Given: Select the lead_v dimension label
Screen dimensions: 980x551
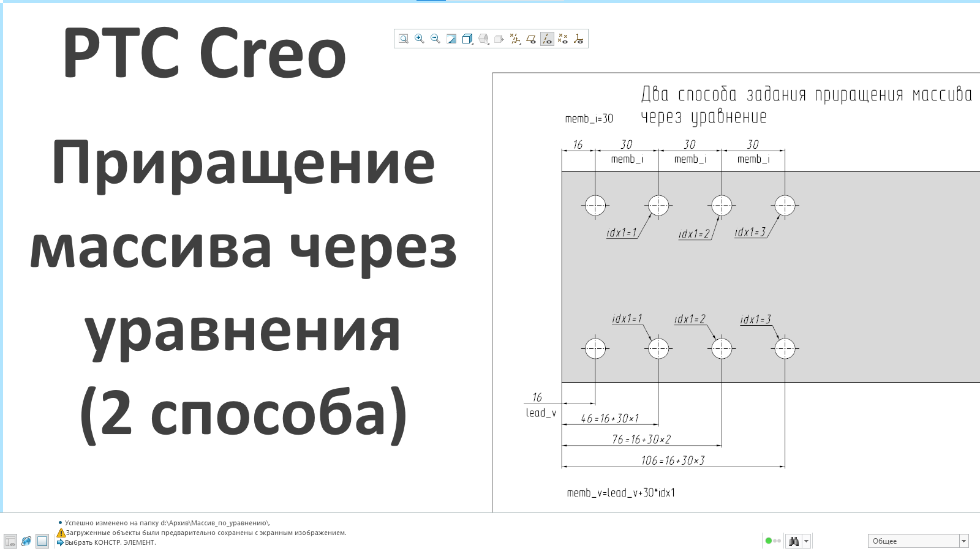Looking at the screenshot, I should [x=541, y=413].
